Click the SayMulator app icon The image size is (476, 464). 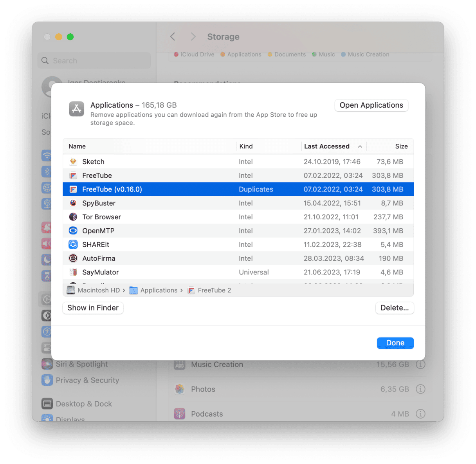coord(73,272)
